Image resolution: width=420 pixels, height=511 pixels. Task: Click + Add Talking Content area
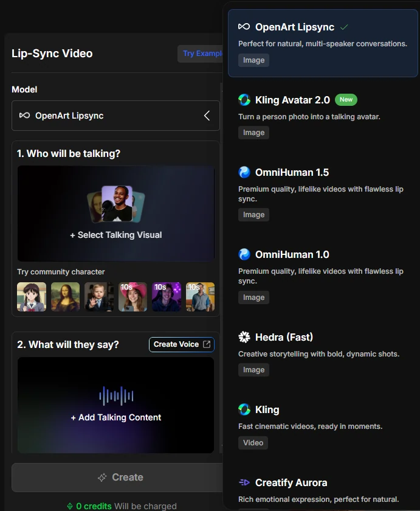116,405
